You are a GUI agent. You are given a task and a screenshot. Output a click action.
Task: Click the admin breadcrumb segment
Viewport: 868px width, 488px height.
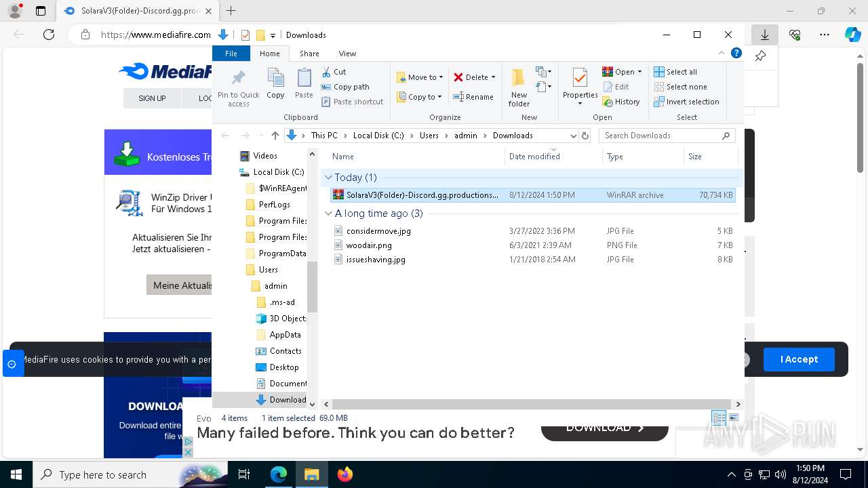466,136
